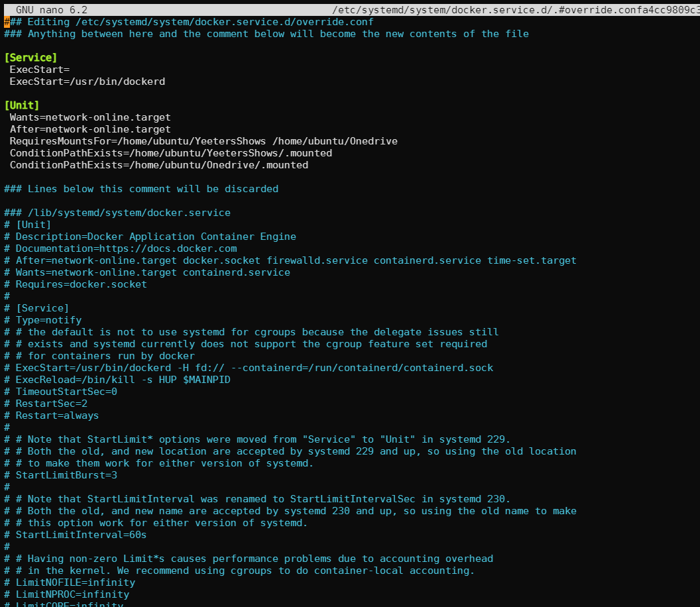
Task: Click 'exists and systemd currently does not' comment
Action: (x=245, y=344)
